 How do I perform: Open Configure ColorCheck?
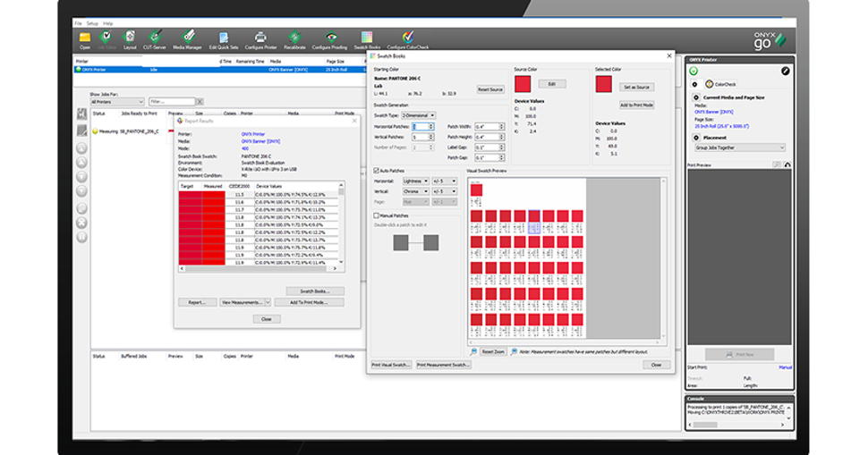(x=407, y=38)
